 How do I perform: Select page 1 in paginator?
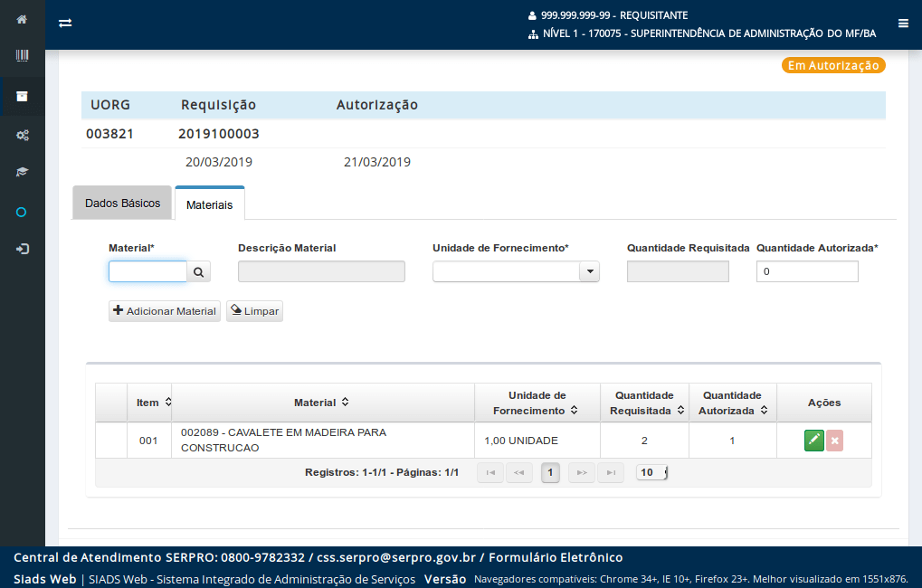550,473
